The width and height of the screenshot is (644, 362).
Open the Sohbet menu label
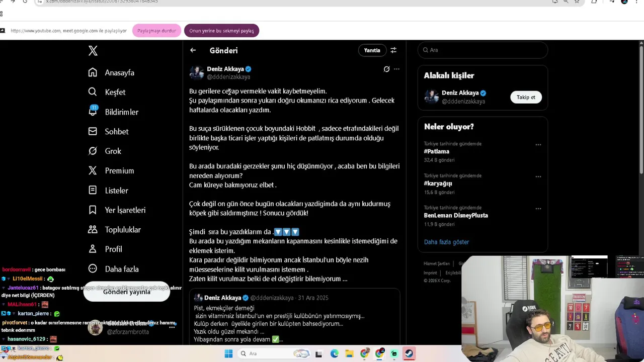click(x=117, y=131)
